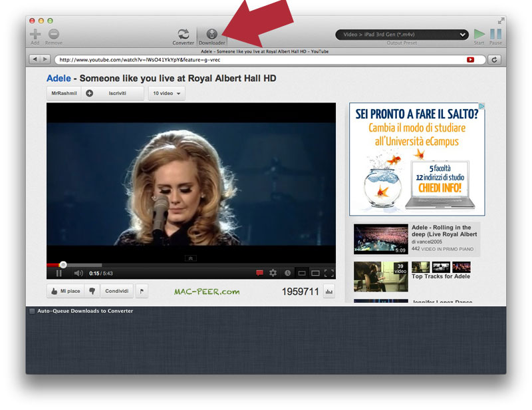
Task: Open the Adele artist link in title
Action: (x=59, y=79)
